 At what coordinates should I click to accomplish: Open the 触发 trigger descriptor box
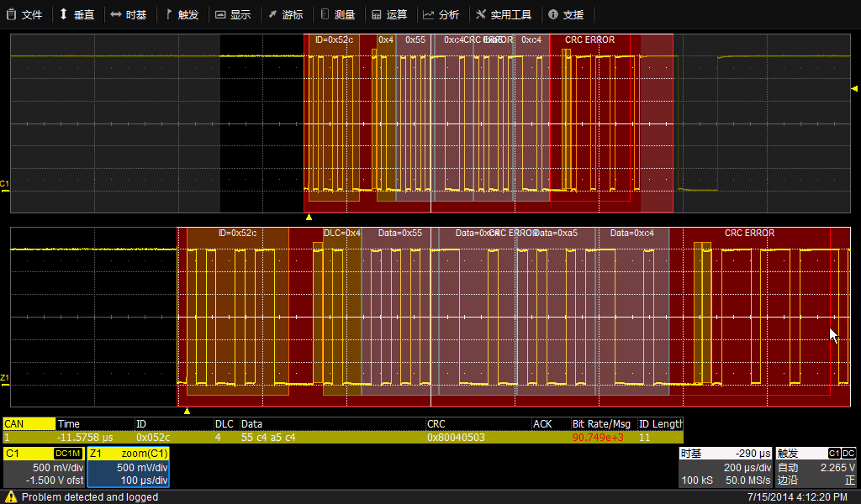[816, 467]
